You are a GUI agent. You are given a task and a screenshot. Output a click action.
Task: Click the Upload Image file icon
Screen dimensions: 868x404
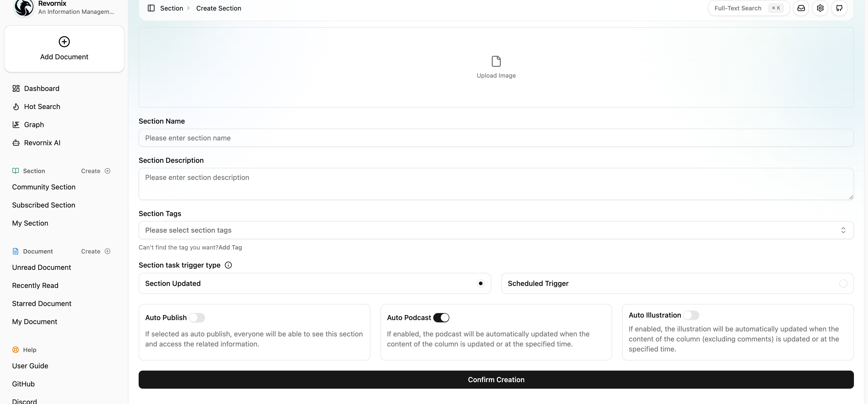pyautogui.click(x=496, y=61)
